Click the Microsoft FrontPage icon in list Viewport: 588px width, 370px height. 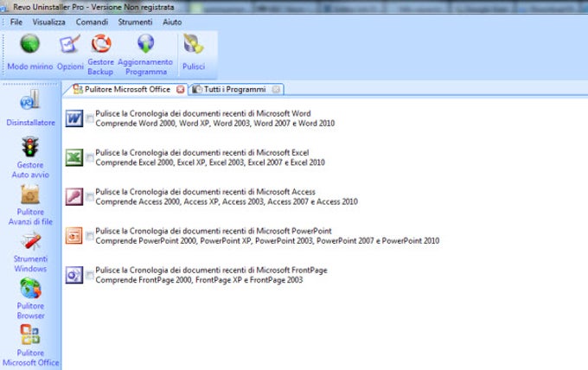point(74,275)
